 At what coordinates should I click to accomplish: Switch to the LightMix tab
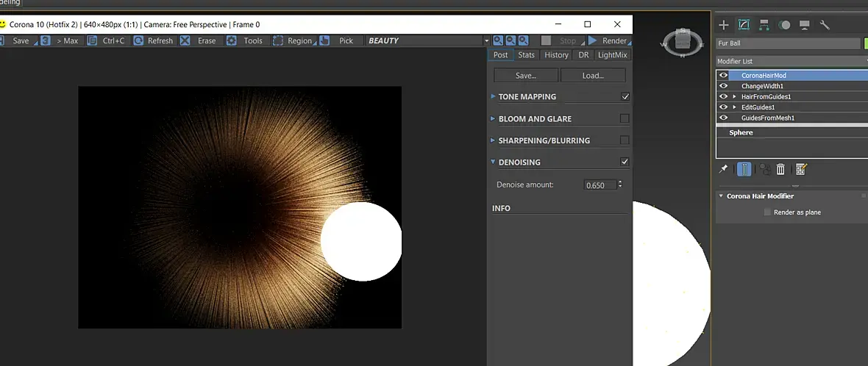[x=613, y=55]
